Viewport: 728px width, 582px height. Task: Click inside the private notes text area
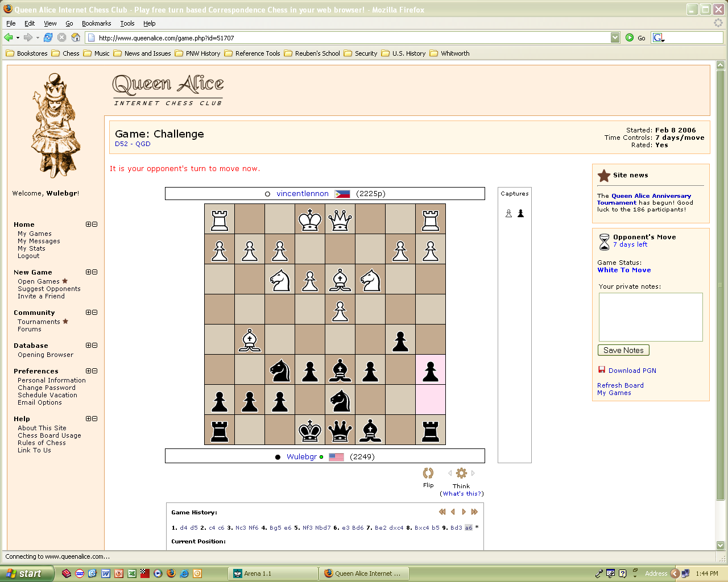pos(651,317)
